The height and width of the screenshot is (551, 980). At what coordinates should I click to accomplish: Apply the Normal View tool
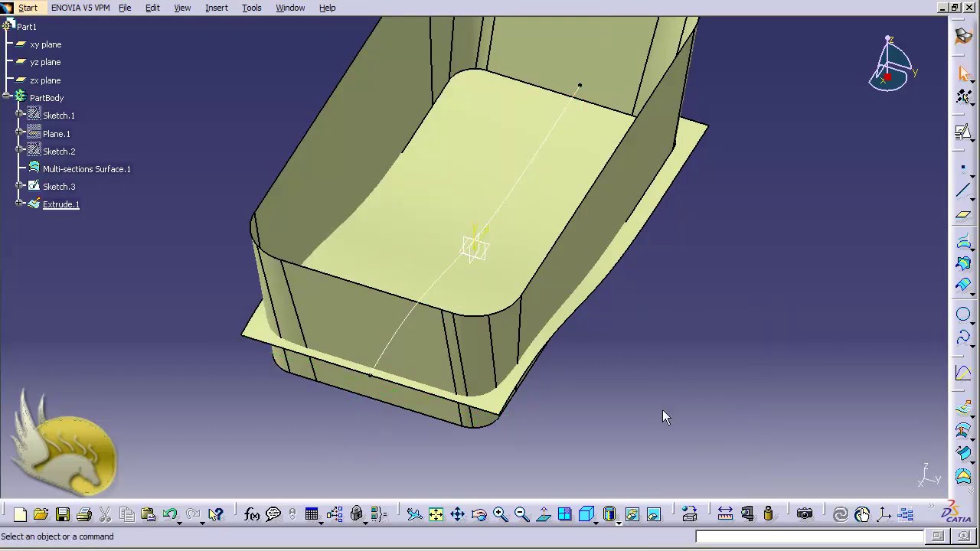[543, 515]
